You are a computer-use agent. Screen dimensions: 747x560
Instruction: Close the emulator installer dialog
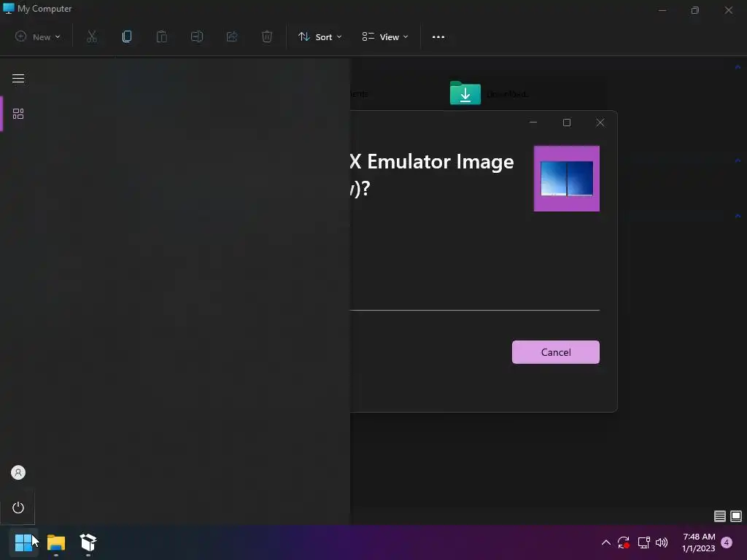click(x=600, y=122)
